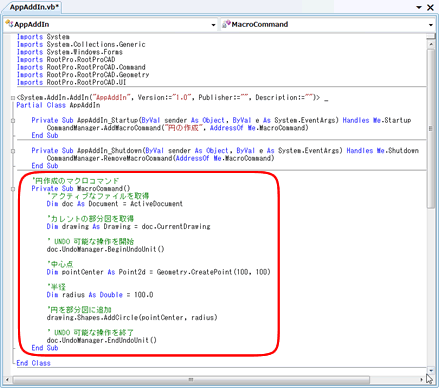Click the line "Imports System.Windows.Forms"
The width and height of the screenshot is (439, 388).
(70, 52)
